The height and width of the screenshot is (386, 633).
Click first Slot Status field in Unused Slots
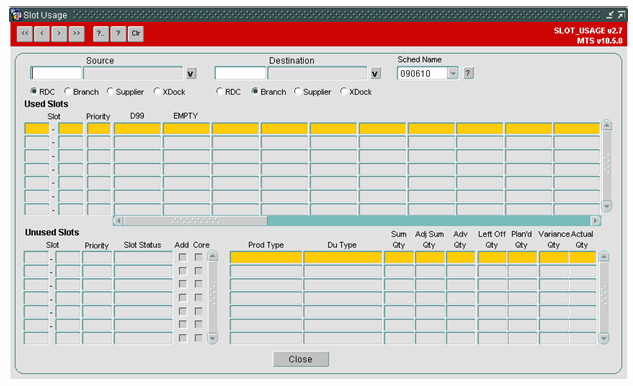pos(143,257)
